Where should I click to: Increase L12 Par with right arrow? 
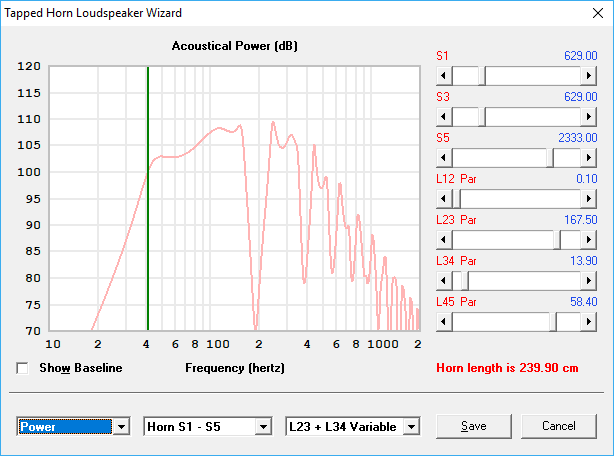[589, 199]
